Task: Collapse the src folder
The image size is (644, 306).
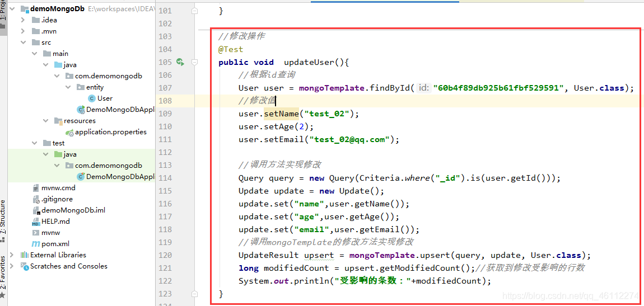Action: click(x=23, y=43)
